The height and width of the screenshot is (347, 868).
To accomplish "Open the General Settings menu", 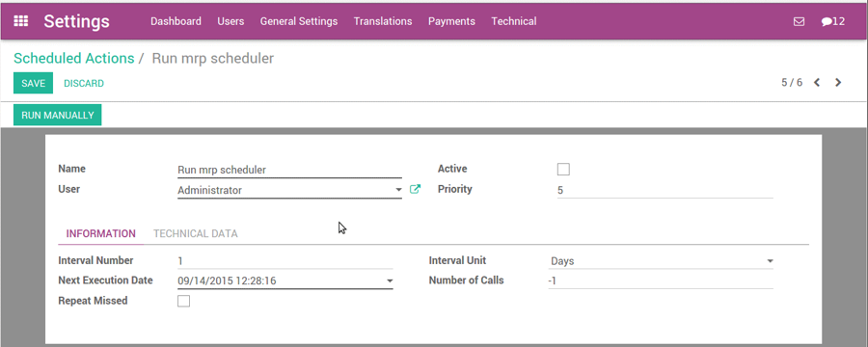I will coord(299,21).
